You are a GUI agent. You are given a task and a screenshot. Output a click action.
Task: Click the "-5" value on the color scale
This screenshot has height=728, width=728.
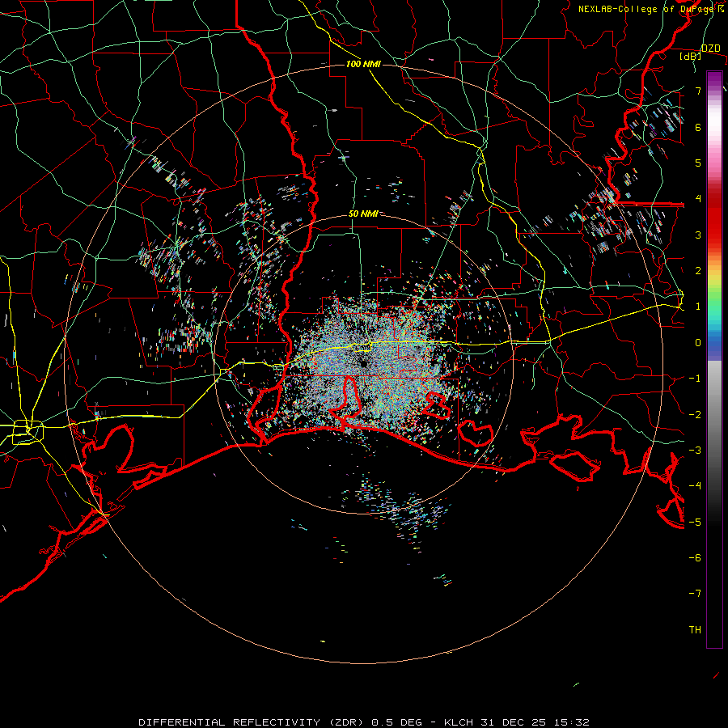[695, 523]
